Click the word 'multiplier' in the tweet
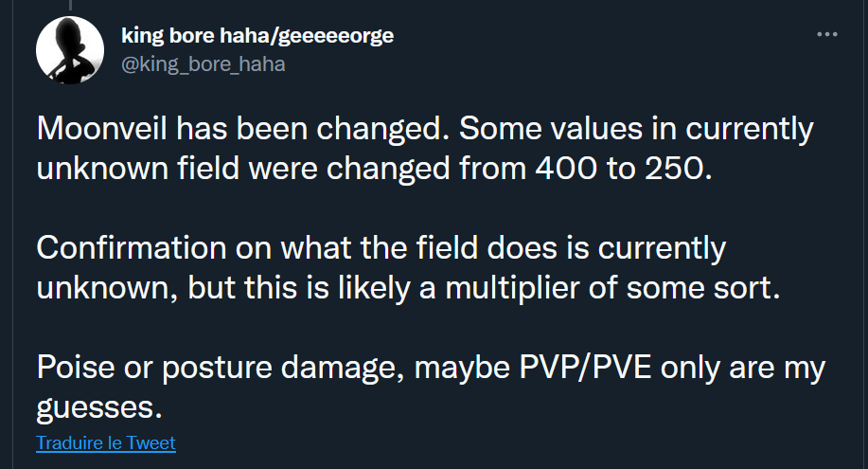868x469 pixels. (x=513, y=288)
